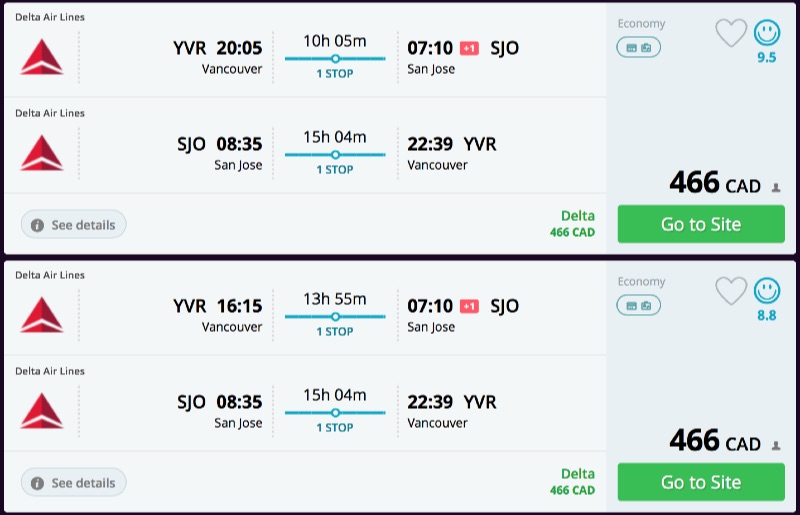Click the +1 day badge on the 20:05 flight

469,48
